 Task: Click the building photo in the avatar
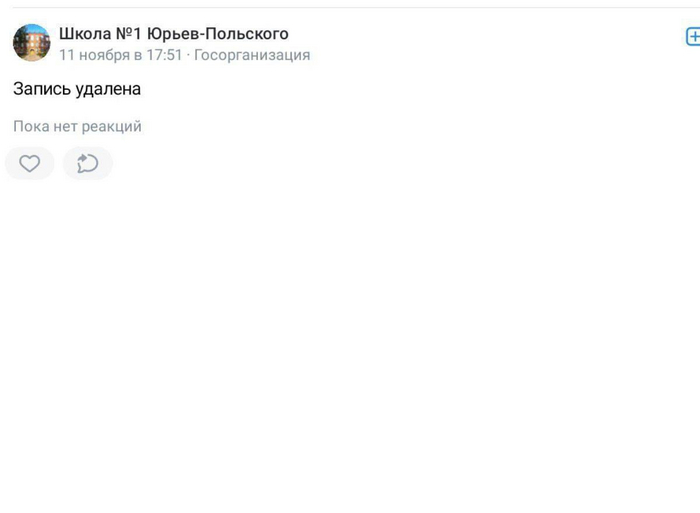click(31, 43)
